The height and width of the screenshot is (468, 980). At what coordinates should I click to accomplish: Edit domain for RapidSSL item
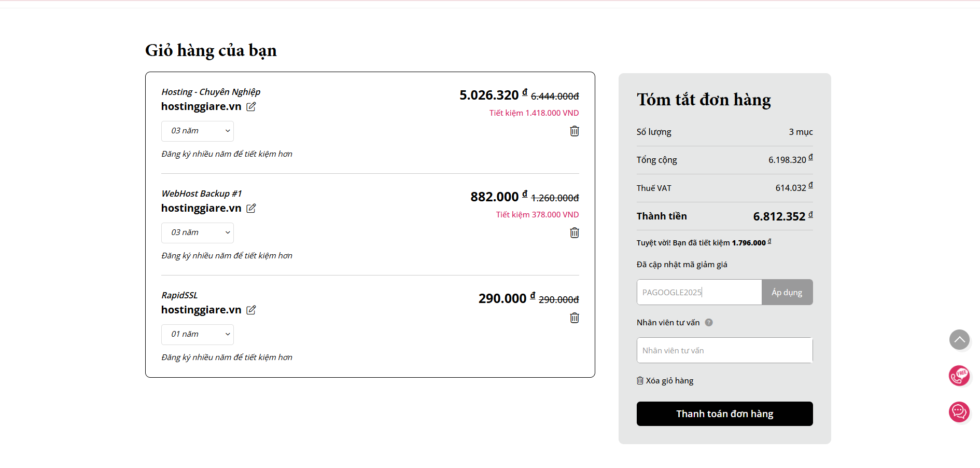pyautogui.click(x=251, y=310)
